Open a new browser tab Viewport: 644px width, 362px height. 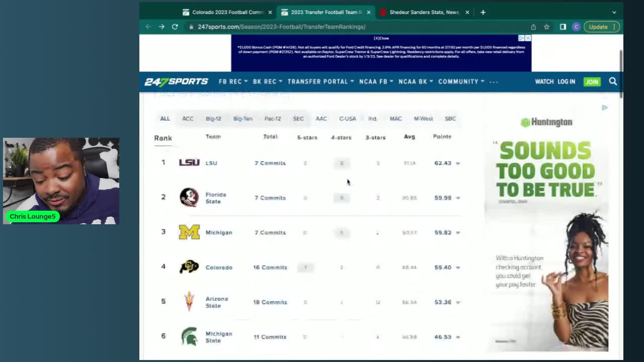click(x=483, y=12)
